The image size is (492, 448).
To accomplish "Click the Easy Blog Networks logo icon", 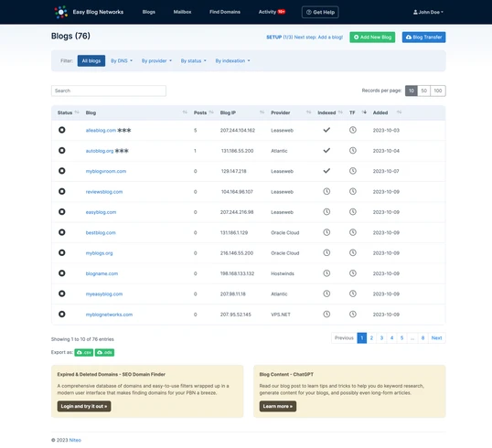I will (x=61, y=12).
